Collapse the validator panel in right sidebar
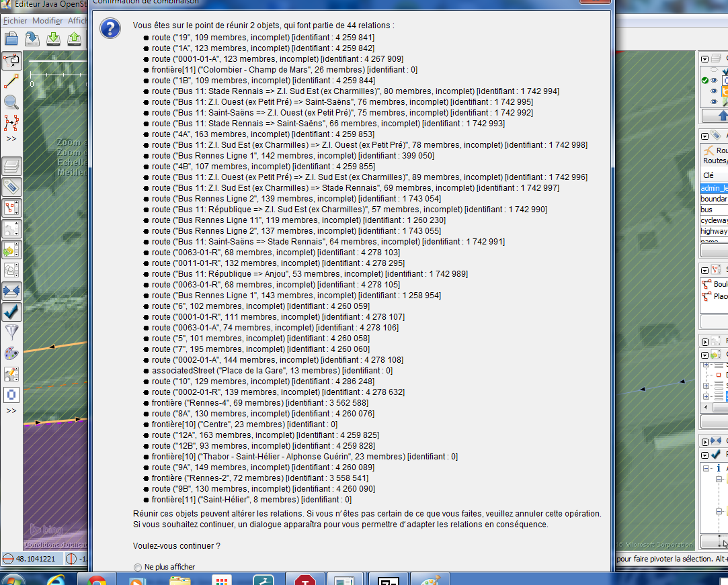Image resolution: width=728 pixels, height=585 pixels. [704, 455]
